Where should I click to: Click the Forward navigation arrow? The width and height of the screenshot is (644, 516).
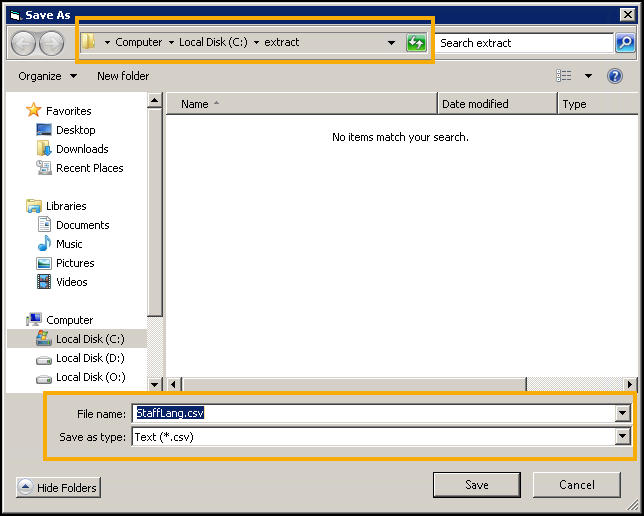tap(51, 43)
